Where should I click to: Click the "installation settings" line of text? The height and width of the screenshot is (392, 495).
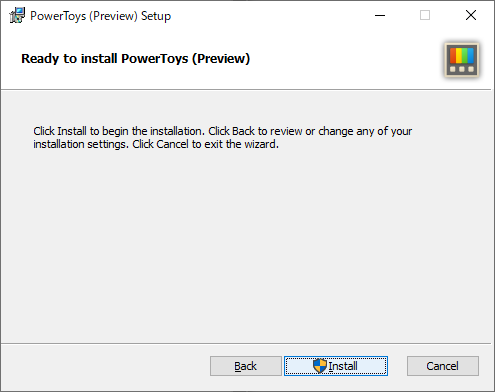pyautogui.click(x=156, y=144)
